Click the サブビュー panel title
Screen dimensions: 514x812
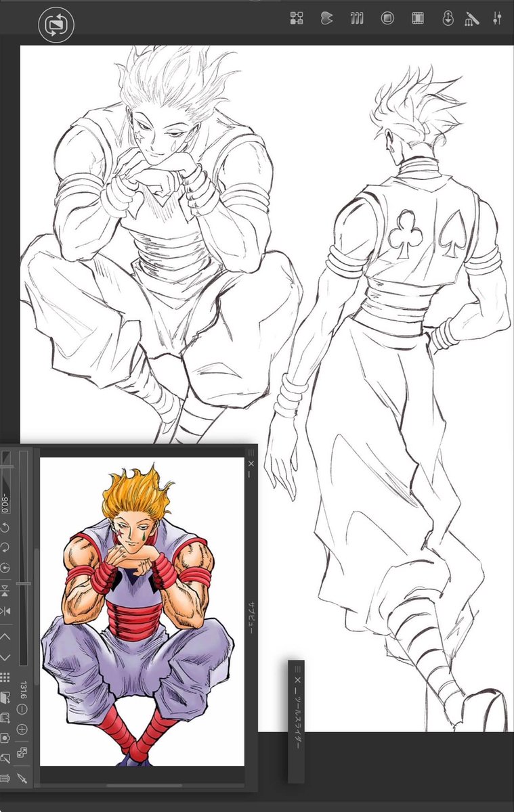pos(251,617)
